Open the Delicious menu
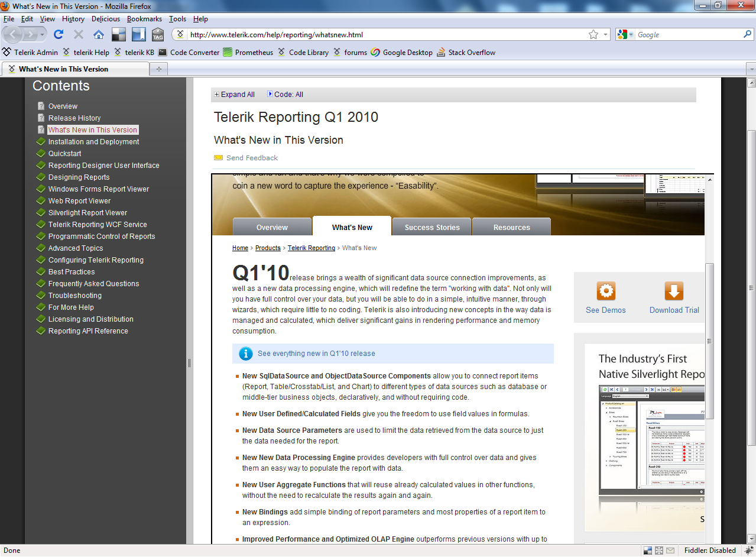756x557 pixels. click(x=106, y=19)
